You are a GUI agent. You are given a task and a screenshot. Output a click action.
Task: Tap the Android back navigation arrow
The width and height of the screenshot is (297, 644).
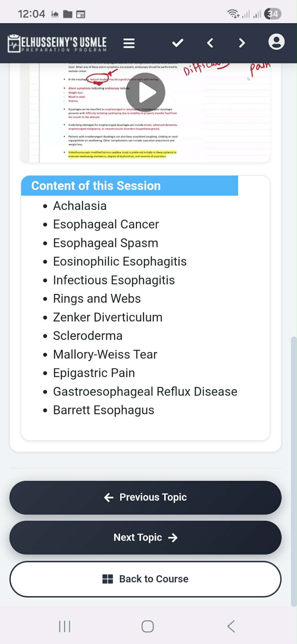tap(231, 626)
